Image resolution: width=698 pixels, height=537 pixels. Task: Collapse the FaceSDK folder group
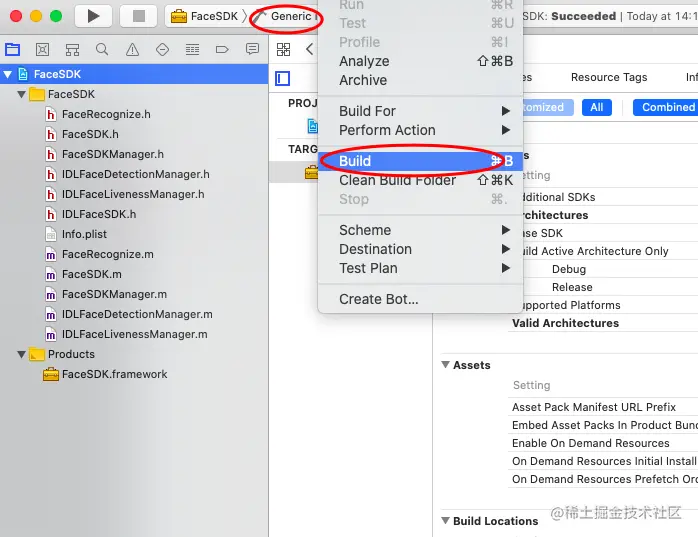pos(21,94)
